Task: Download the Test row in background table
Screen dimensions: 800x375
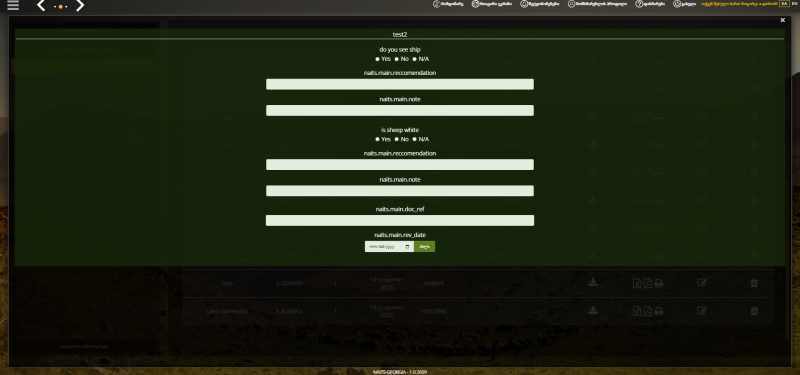Action: coord(593,283)
